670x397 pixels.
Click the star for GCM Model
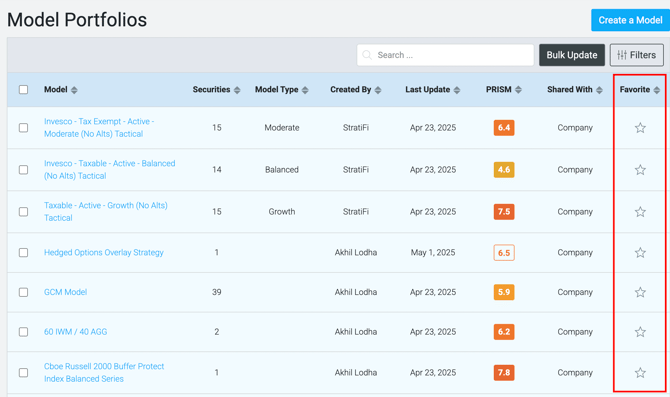640,292
